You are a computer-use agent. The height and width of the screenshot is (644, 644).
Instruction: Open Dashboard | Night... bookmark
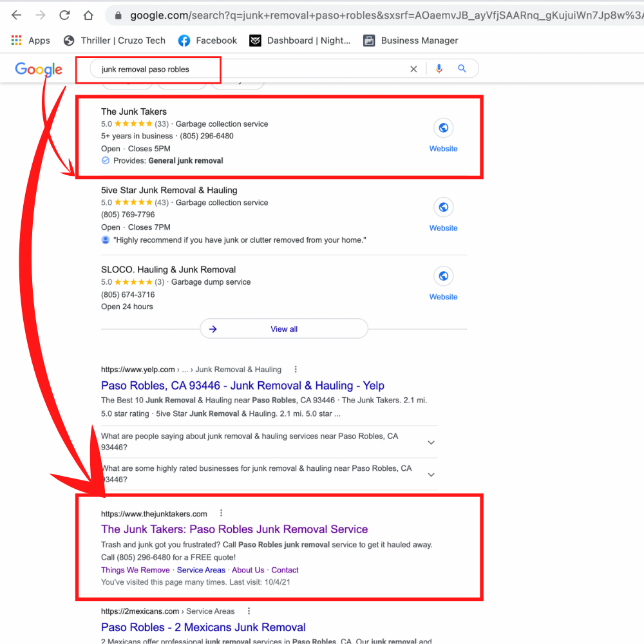(300, 40)
